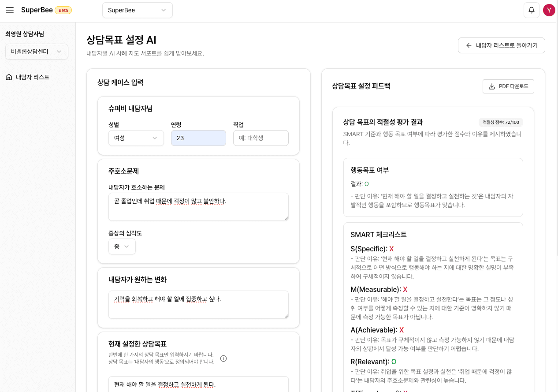The width and height of the screenshot is (558, 392).
Task: Click the Beta badge next to SuperBee logo
Action: point(63,9)
